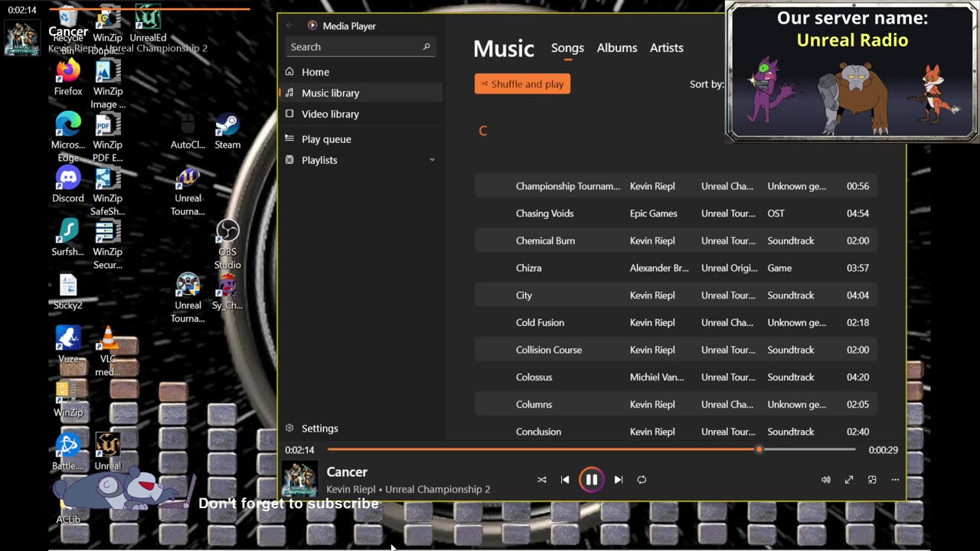Open Steam desktop icon
The width and height of the screenshot is (980, 551).
point(227,132)
